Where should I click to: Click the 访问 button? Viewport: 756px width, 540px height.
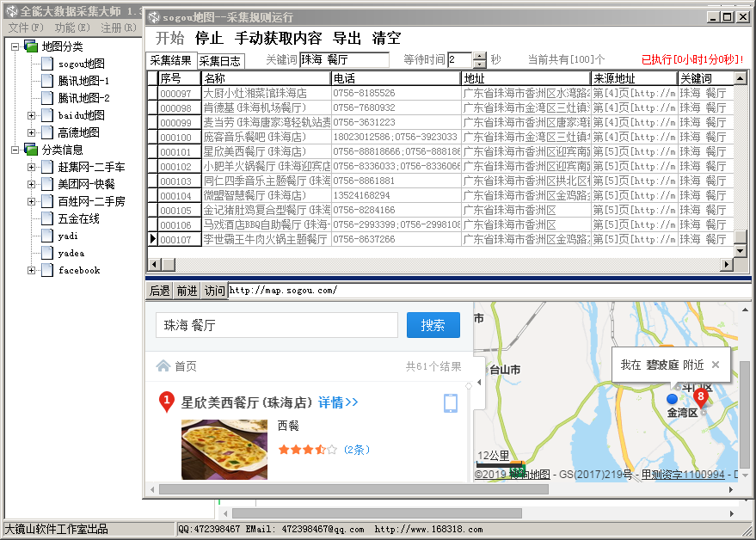(x=214, y=291)
